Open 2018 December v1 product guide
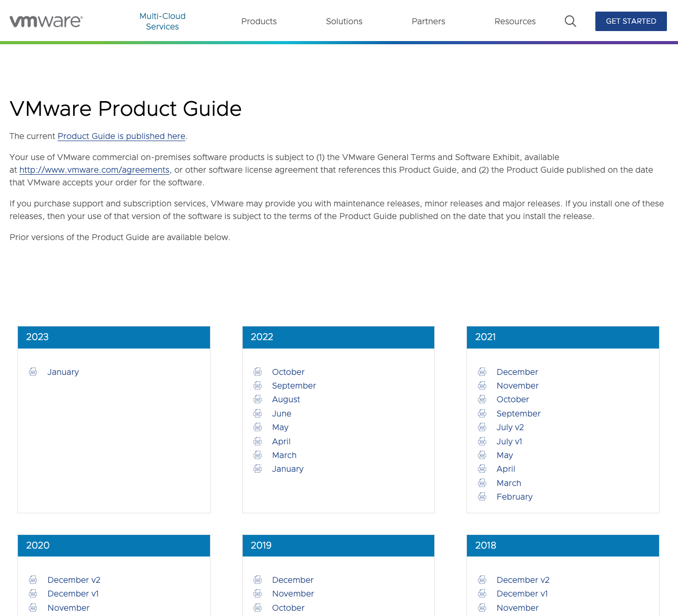 point(522,593)
